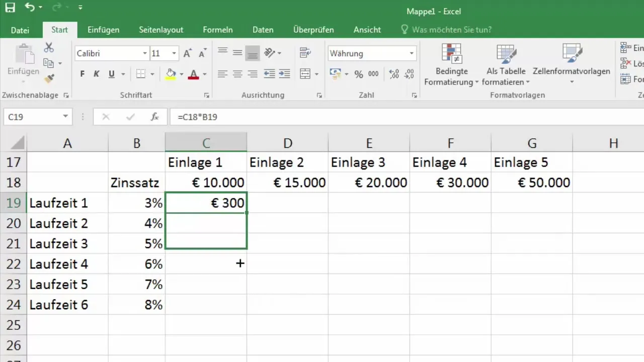Open font color dropdown arrow

tap(205, 74)
